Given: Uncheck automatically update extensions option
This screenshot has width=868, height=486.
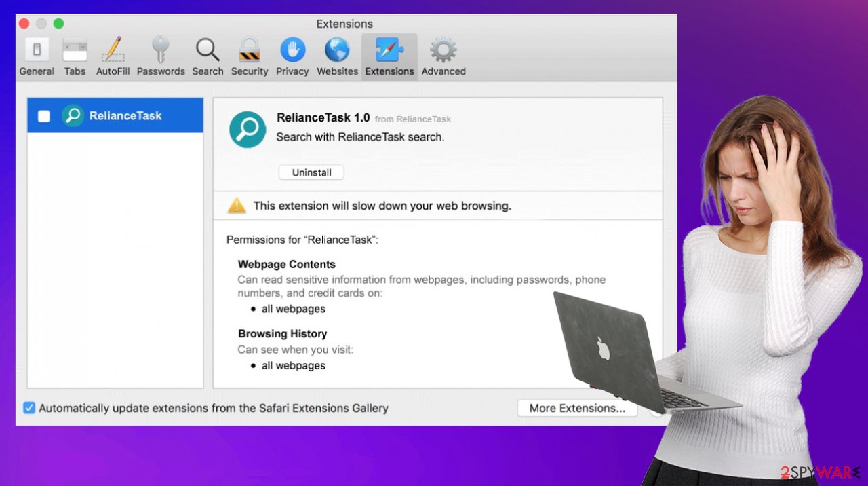Looking at the screenshot, I should pyautogui.click(x=29, y=408).
